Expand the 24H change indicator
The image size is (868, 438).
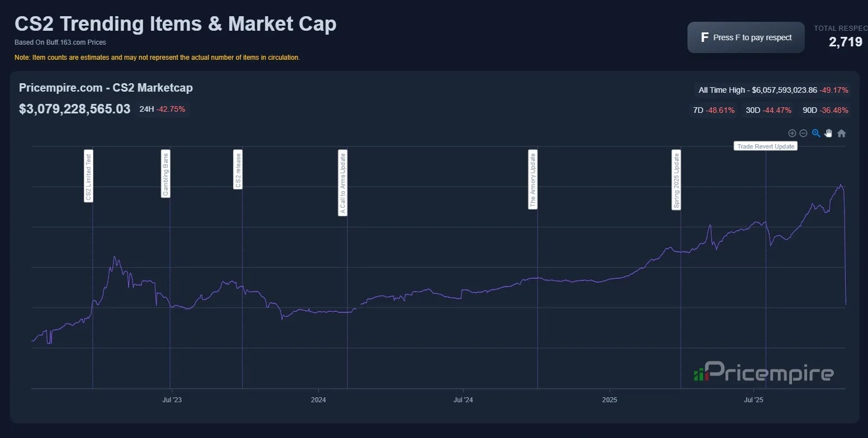click(x=163, y=109)
